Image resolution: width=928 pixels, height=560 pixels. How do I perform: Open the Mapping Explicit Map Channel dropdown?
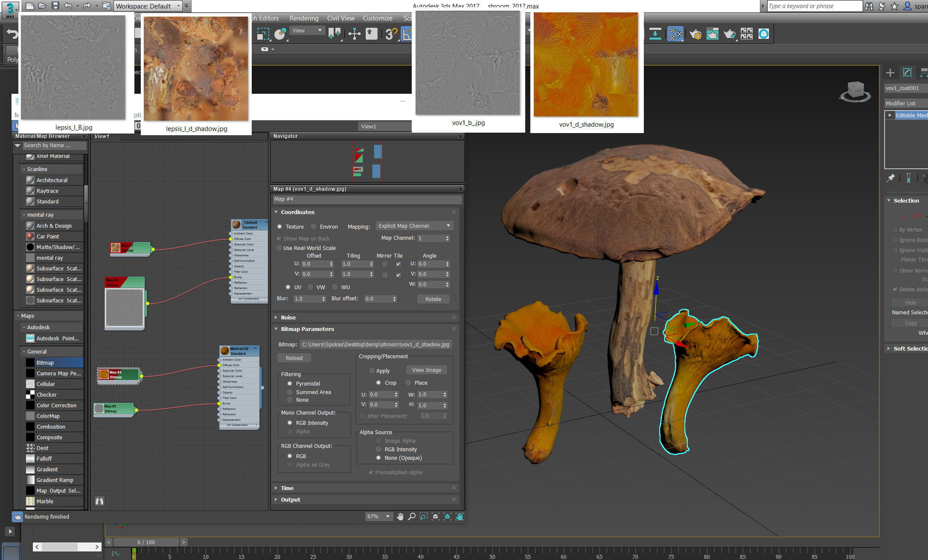[414, 226]
